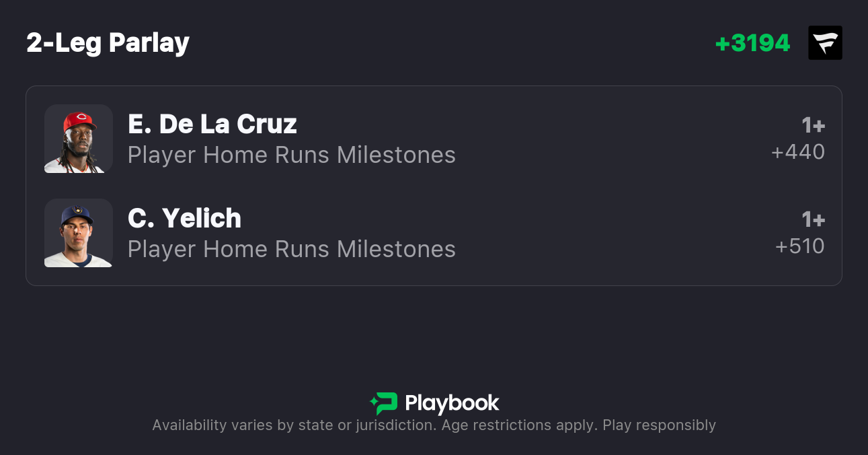Click the Reds cap in De La Cruz's photo
Viewport: 868px width, 455px height.
(79, 121)
